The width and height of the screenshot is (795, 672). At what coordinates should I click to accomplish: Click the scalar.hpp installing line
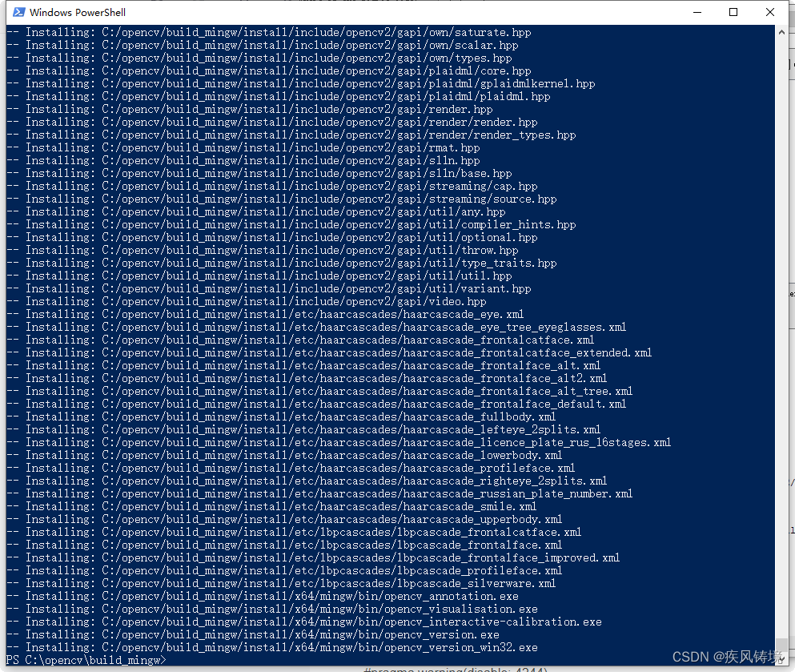[x=263, y=45]
